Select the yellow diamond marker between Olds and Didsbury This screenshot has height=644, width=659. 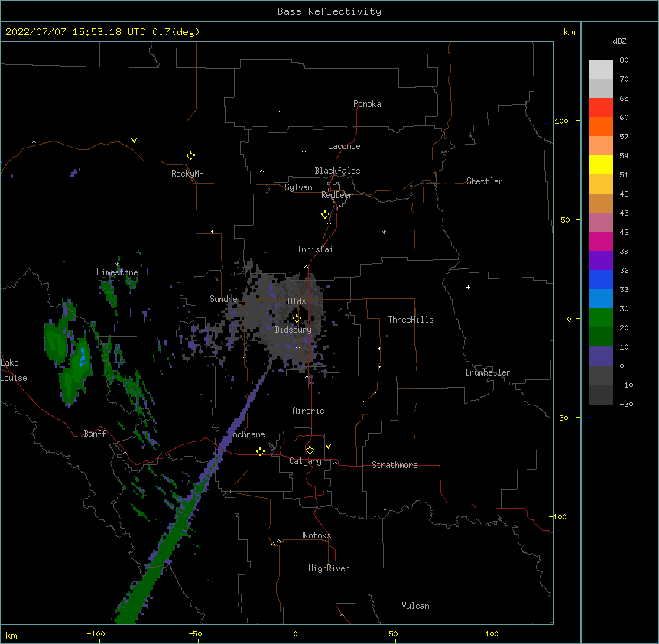pos(297,318)
